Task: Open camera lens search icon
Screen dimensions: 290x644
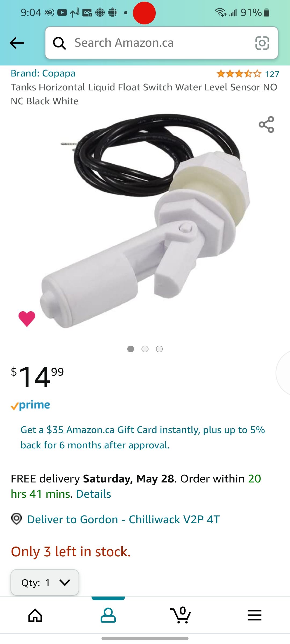Action: coord(262,43)
